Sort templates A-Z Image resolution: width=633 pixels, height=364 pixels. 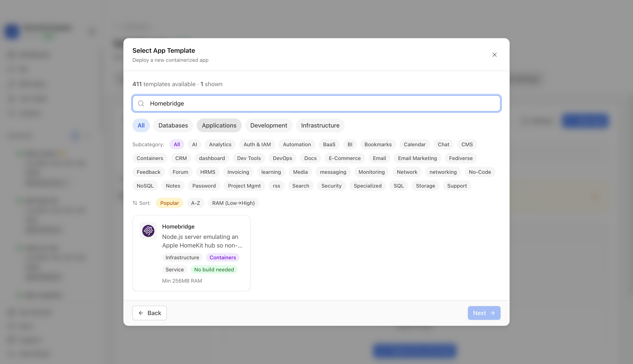pyautogui.click(x=195, y=203)
